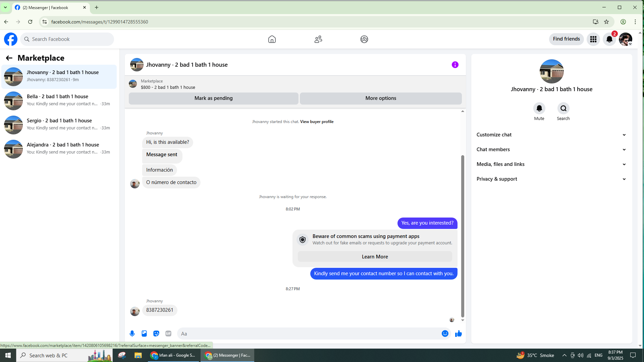The width and height of the screenshot is (644, 362).
Task: Open the house thumbnail in right panel
Action: click(552, 71)
